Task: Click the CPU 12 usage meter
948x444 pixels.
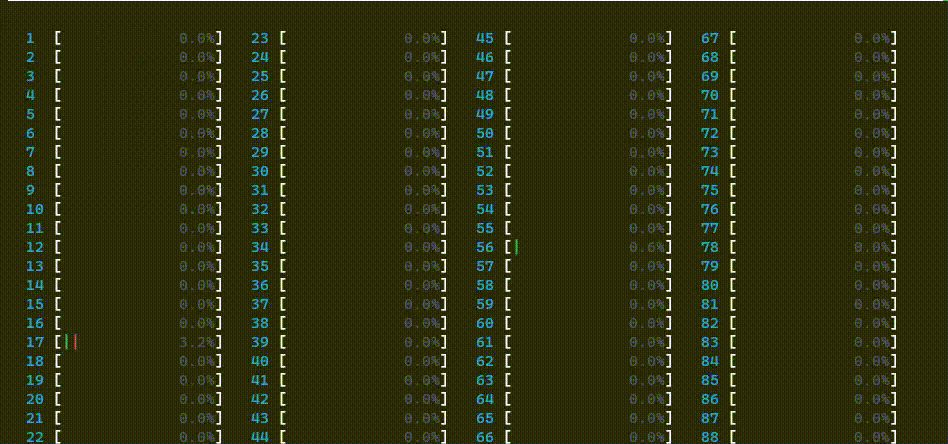Action: (x=139, y=247)
